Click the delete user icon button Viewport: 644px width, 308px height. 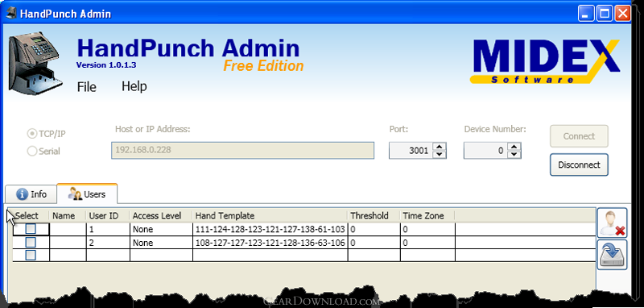coord(612,223)
